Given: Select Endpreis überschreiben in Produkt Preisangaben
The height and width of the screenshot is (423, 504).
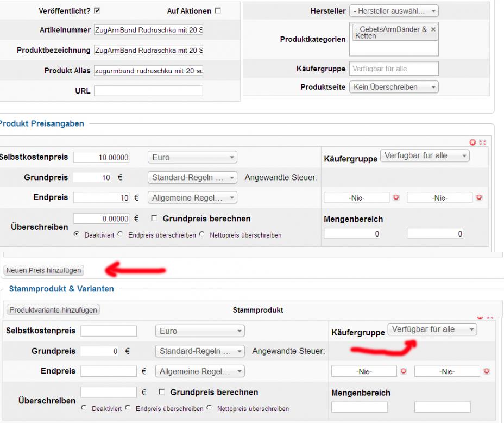Looking at the screenshot, I should pos(120,234).
